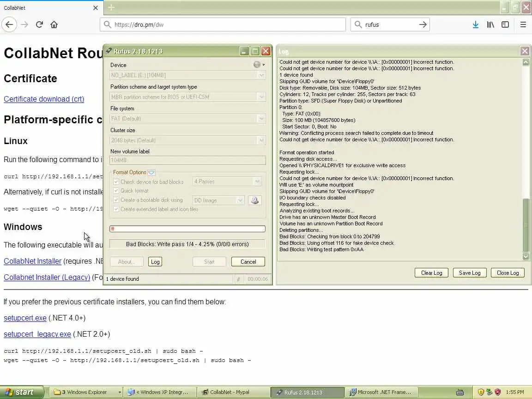
Task: Toggle Check device for bad blocks checkbox
Action: (116, 182)
